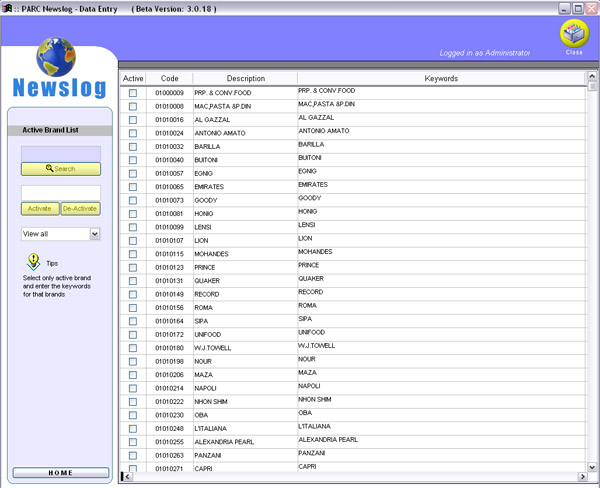Check the Active box for GOODY

(x=133, y=201)
